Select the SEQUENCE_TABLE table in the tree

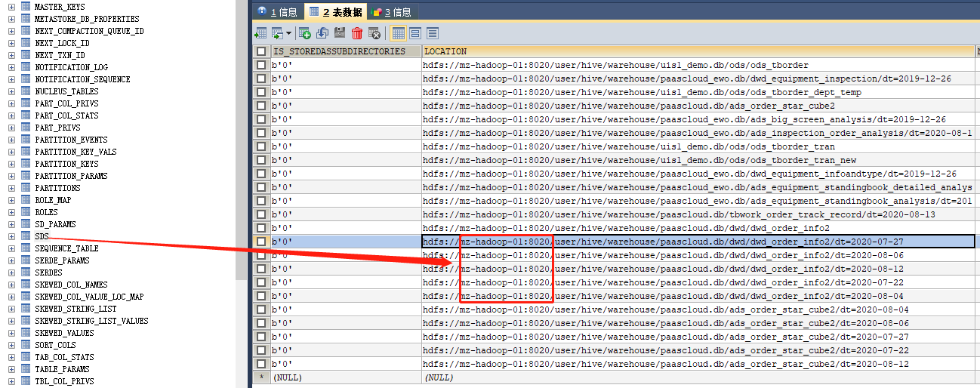[x=66, y=248]
